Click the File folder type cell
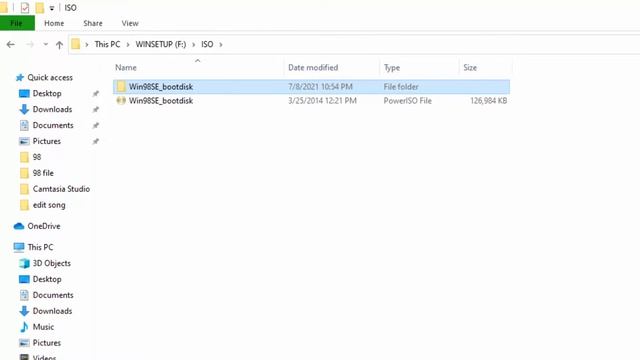The width and height of the screenshot is (640, 360). 401,87
